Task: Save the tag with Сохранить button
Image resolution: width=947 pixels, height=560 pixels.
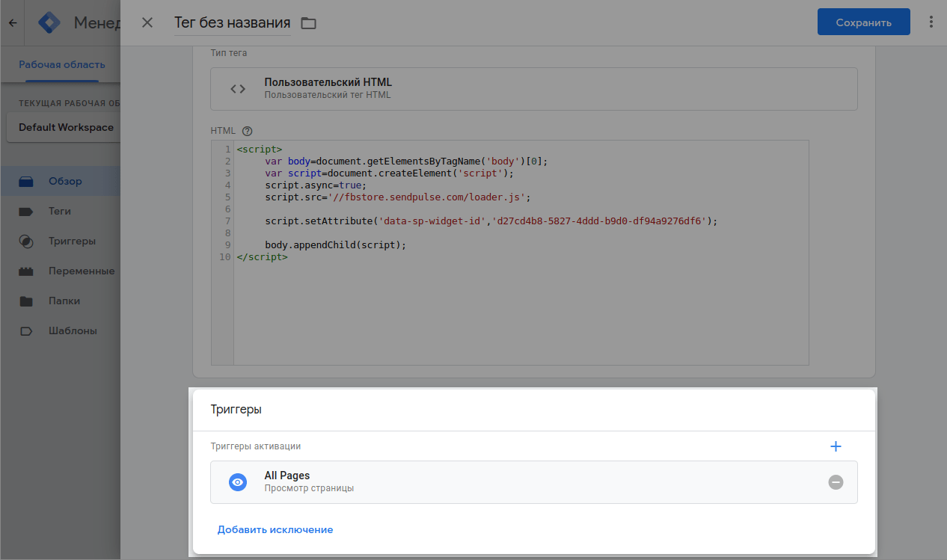Action: click(863, 22)
